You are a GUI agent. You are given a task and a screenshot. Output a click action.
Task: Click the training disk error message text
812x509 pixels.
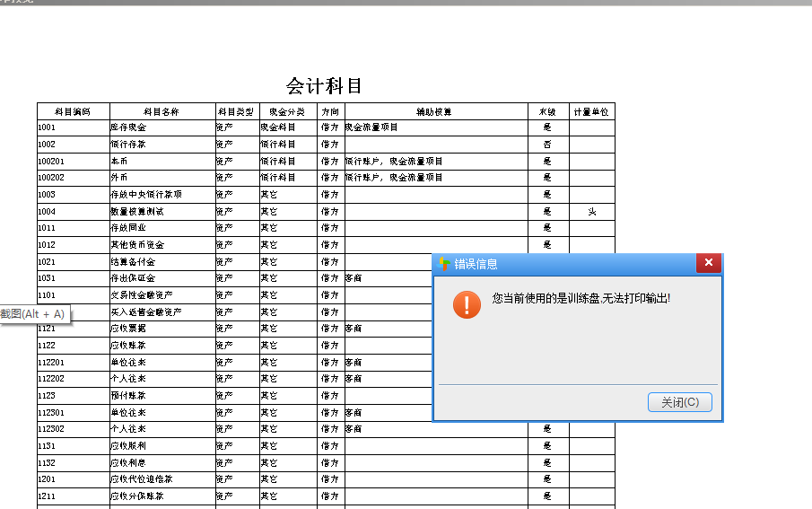pos(581,298)
